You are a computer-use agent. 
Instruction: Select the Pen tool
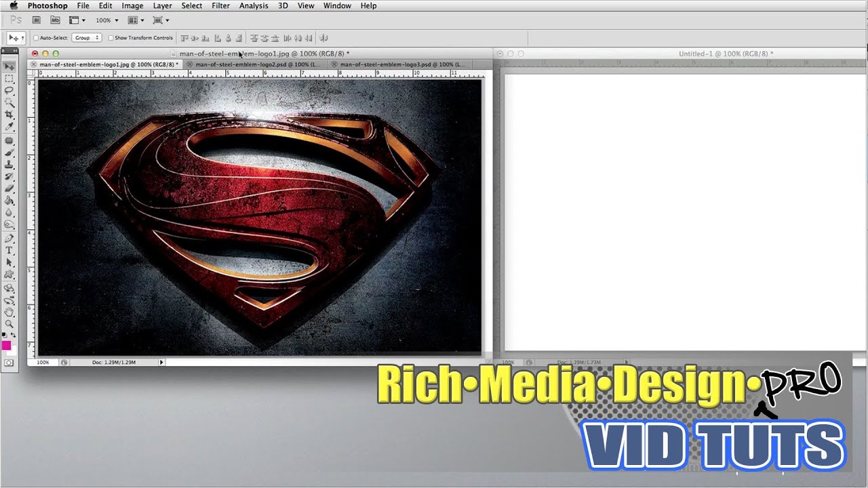pos(9,239)
